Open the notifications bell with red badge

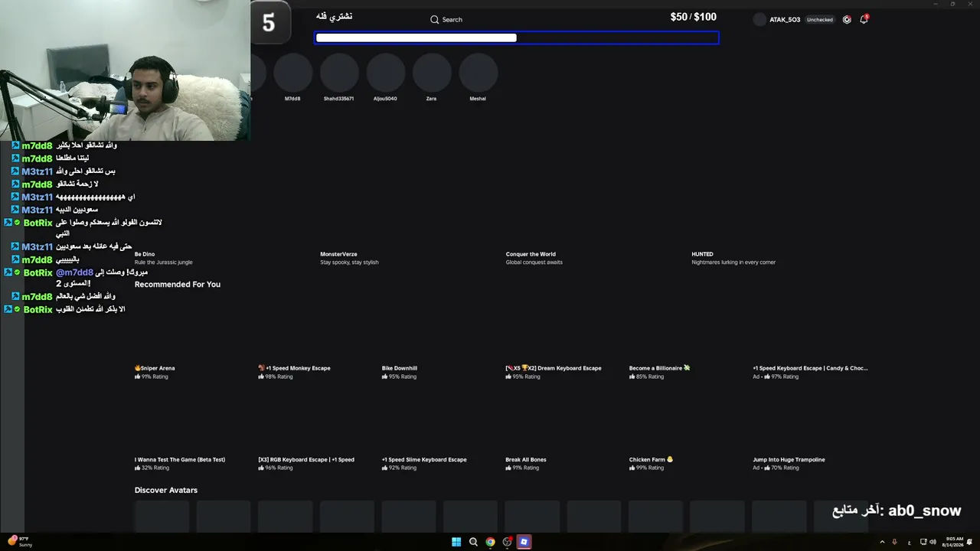864,19
